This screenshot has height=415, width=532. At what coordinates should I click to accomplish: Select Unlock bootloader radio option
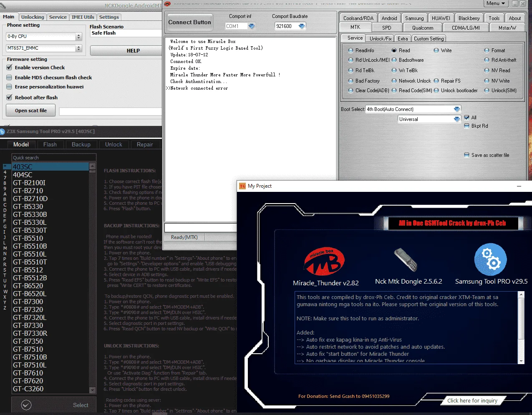point(436,91)
